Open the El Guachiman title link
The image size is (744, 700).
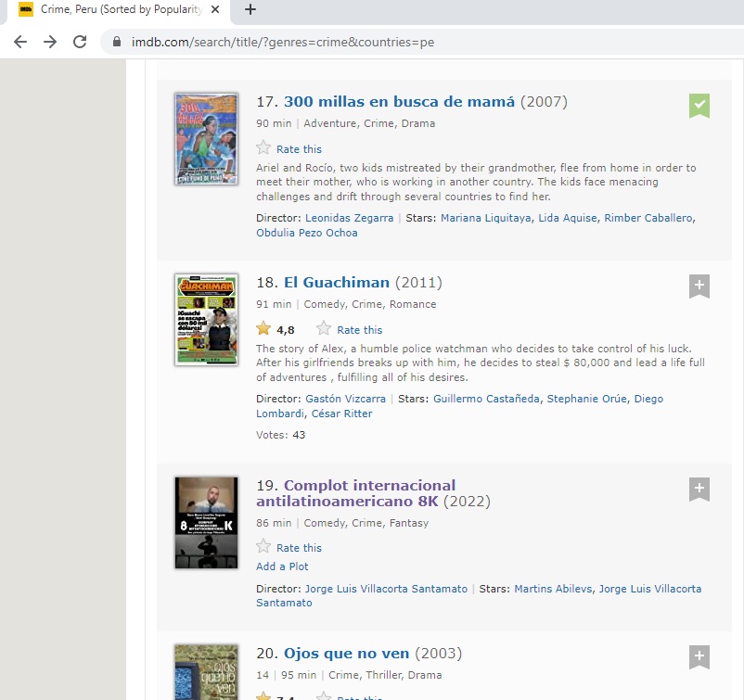(x=337, y=283)
